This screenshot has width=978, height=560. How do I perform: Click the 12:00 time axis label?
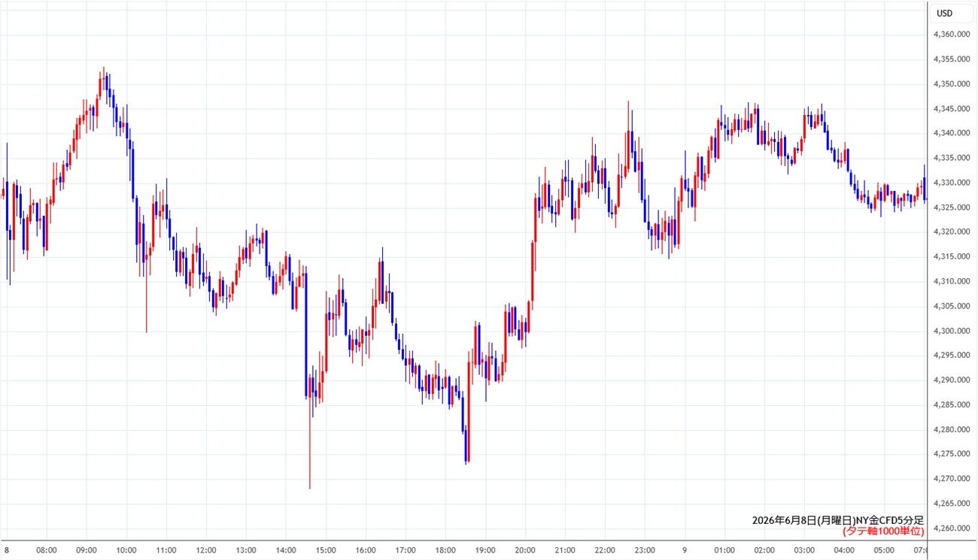206,550
